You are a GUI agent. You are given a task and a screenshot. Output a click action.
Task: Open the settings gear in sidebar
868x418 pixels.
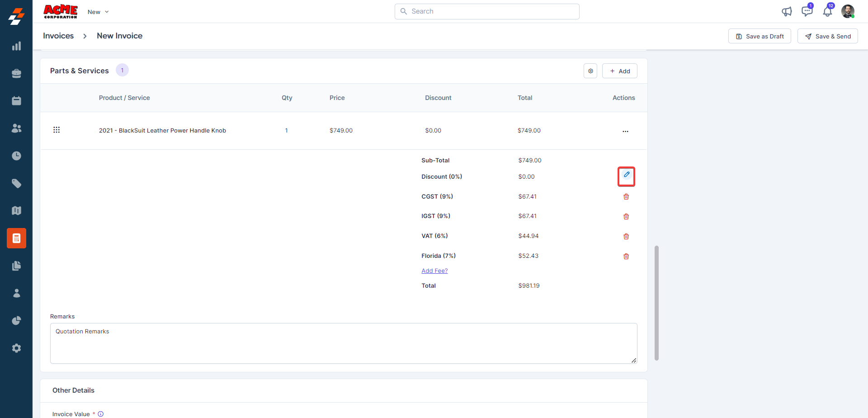click(x=16, y=348)
